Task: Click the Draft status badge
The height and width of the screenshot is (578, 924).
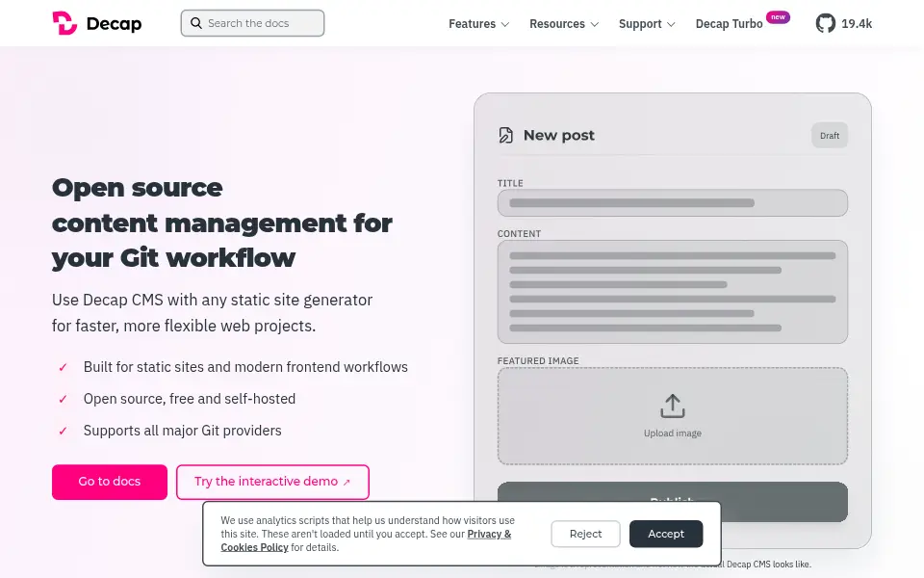Action: coord(829,136)
